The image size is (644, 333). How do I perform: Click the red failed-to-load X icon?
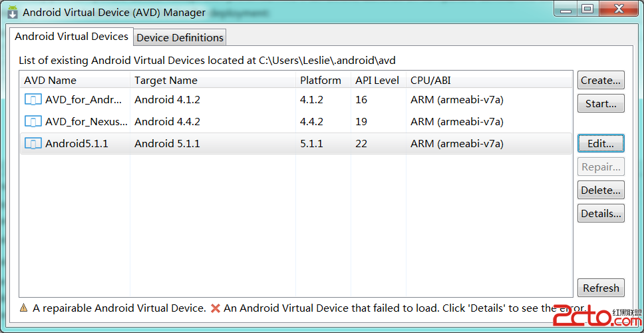[216, 308]
